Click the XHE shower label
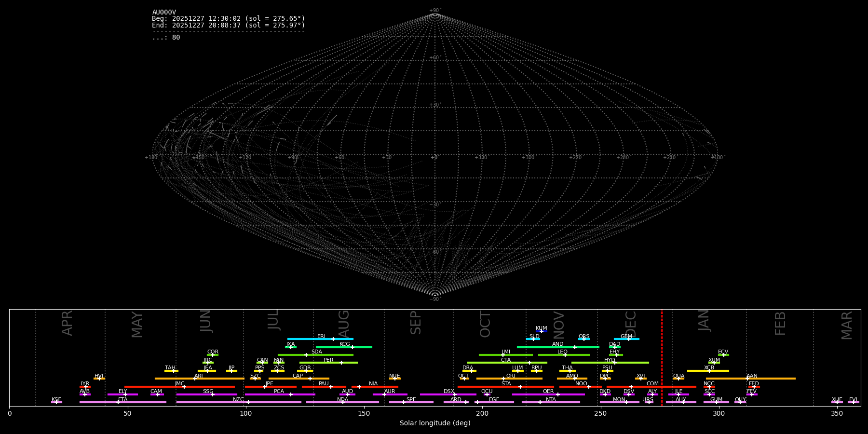This screenshot has height=434, width=868. pyautogui.click(x=837, y=399)
